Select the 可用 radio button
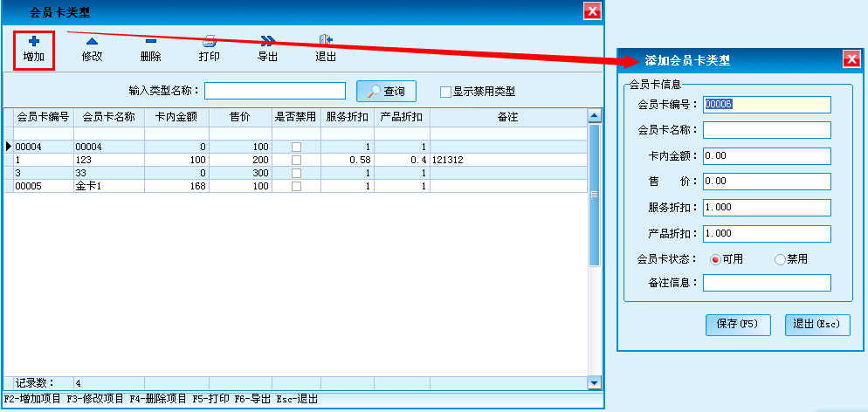 click(716, 259)
